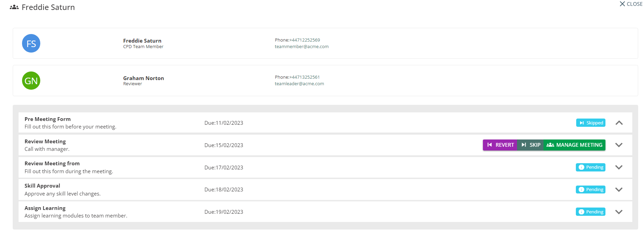Click Freddie Saturn's phone number

click(305, 40)
